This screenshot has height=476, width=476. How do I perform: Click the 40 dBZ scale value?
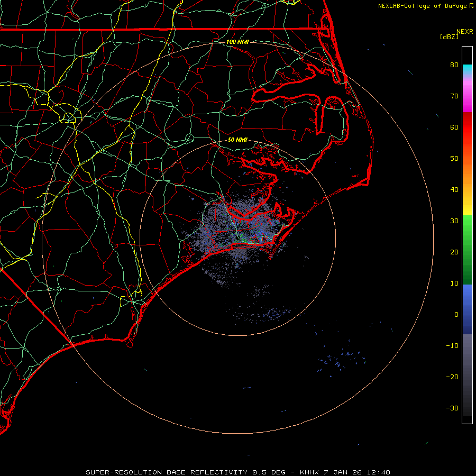point(454,190)
